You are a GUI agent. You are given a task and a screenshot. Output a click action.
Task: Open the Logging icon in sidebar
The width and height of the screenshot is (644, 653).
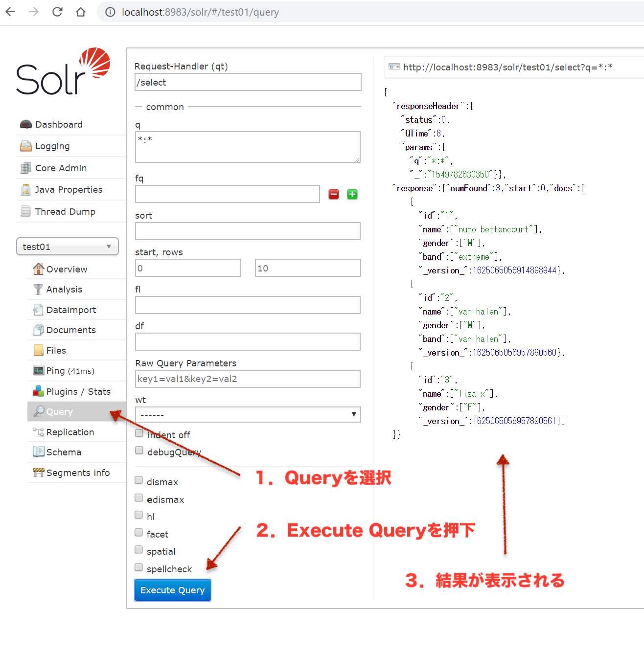[x=25, y=146]
